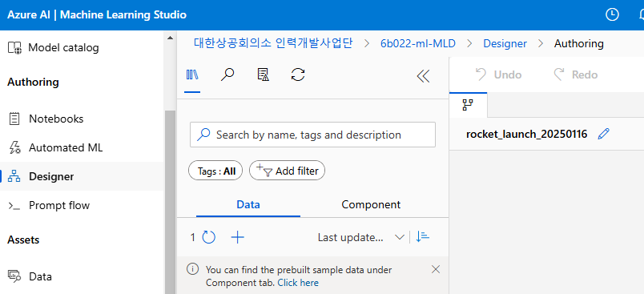The width and height of the screenshot is (644, 294).
Task: Open Prompt flow in the sidebar
Action: (49, 205)
